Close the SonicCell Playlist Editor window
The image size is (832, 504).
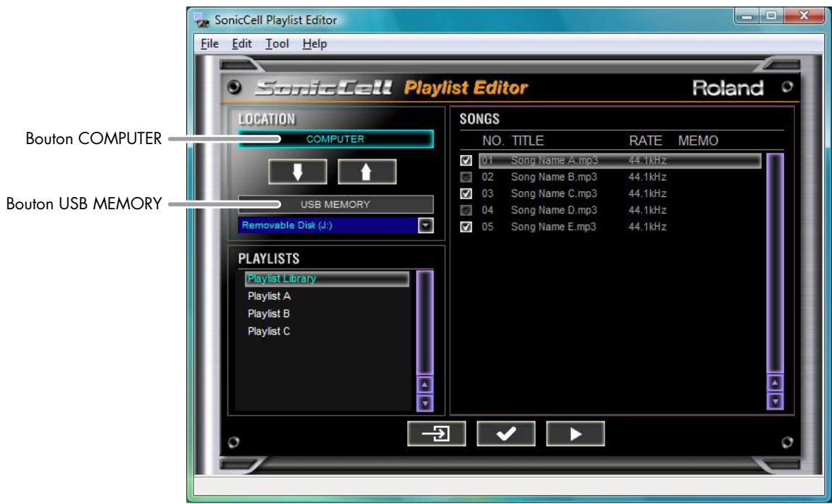[x=804, y=17]
